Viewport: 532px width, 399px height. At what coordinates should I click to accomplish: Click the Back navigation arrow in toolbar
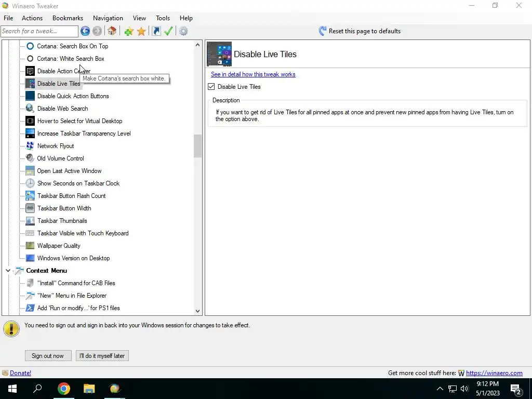85,31
